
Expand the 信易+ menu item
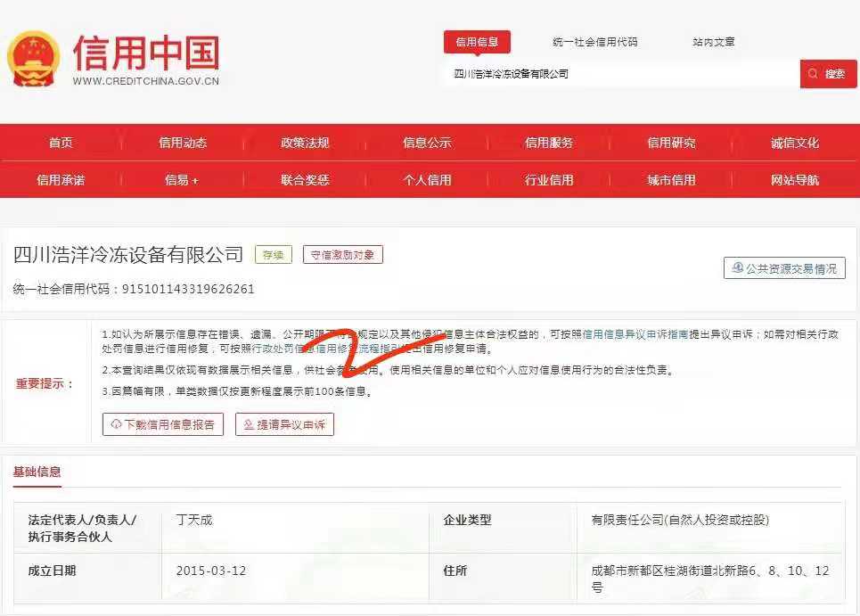point(182,180)
